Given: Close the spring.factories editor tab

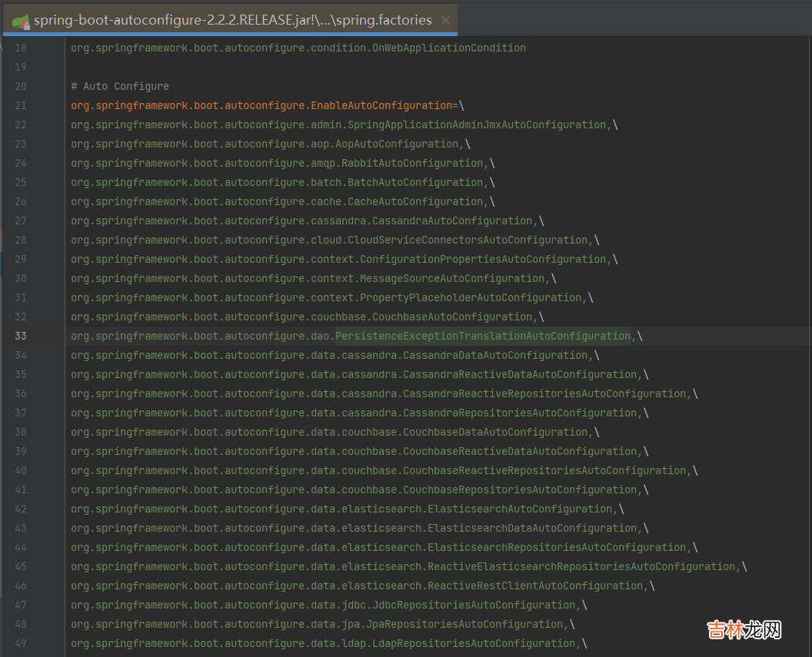Looking at the screenshot, I should point(445,21).
